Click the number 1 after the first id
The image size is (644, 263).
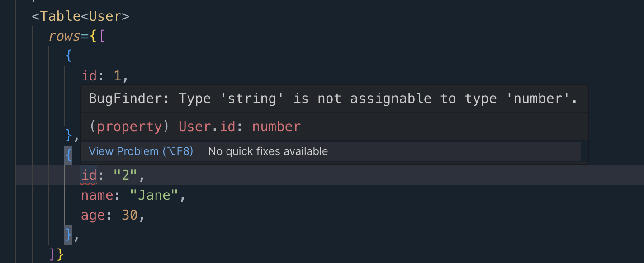click(x=117, y=76)
